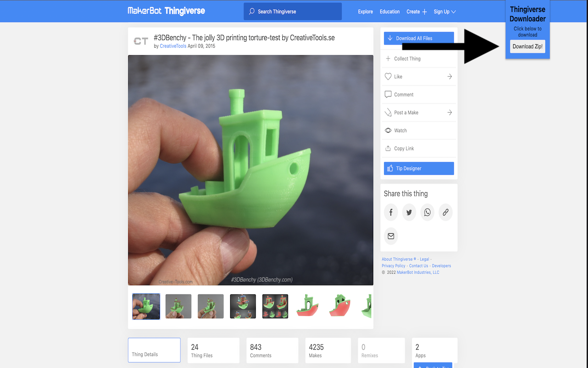Open CreativeTools author link

point(173,46)
